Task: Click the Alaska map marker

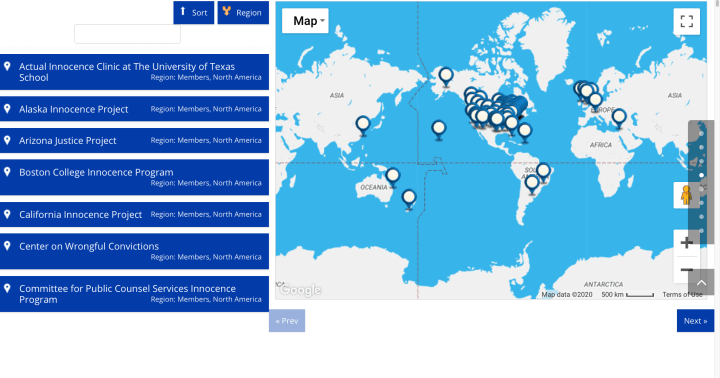Action: click(446, 76)
